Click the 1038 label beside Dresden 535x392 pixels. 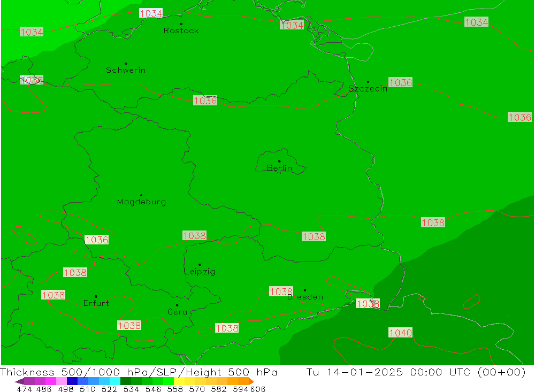[x=281, y=291]
